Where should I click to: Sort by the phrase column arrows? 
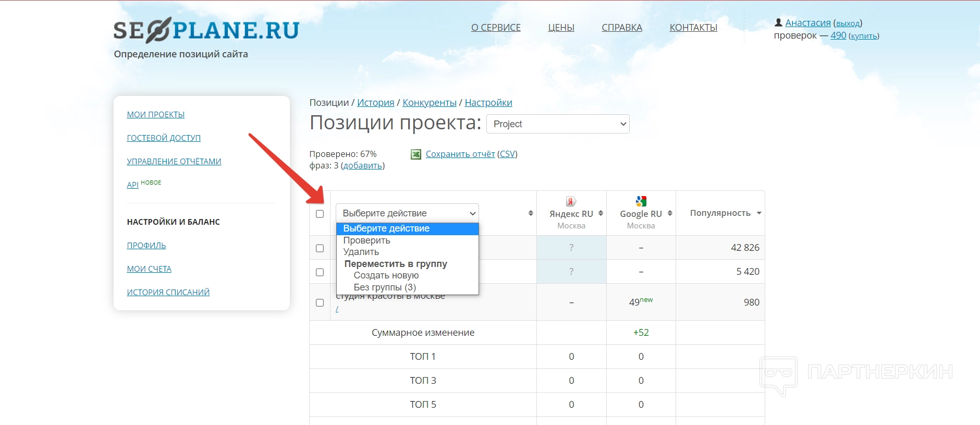[x=531, y=213]
